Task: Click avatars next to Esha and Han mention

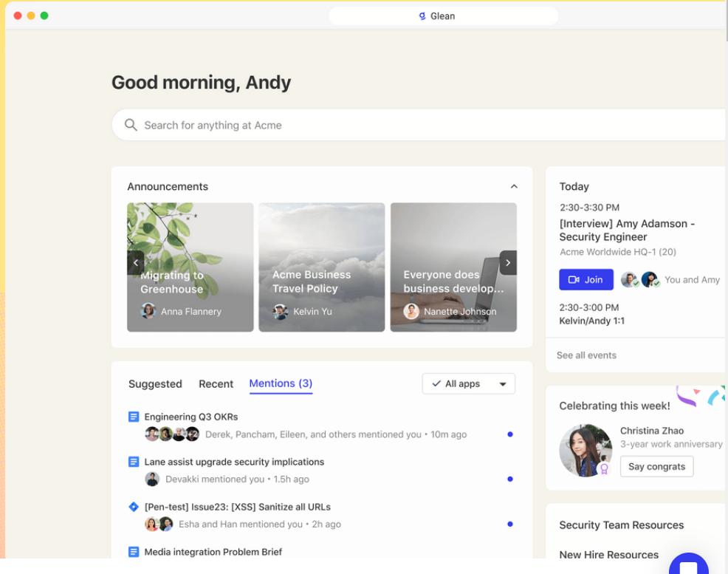Action: tap(159, 524)
